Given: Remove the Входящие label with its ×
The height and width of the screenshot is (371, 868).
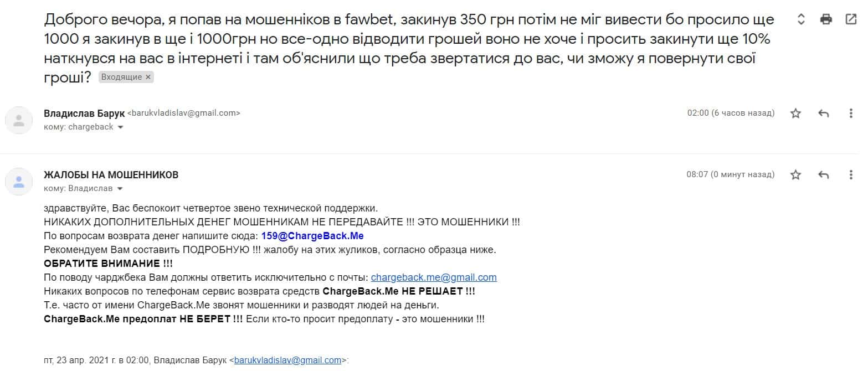Looking at the screenshot, I should pos(148,78).
